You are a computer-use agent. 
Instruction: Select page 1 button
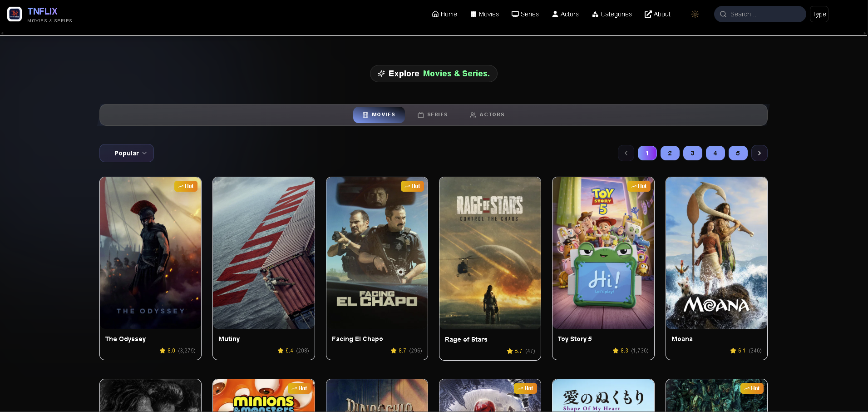[x=647, y=153]
